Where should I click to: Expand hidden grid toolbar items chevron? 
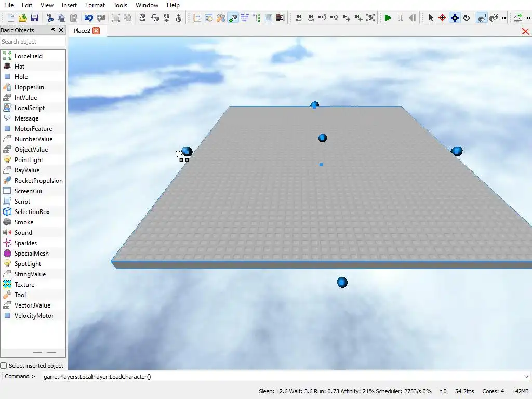coord(504,18)
